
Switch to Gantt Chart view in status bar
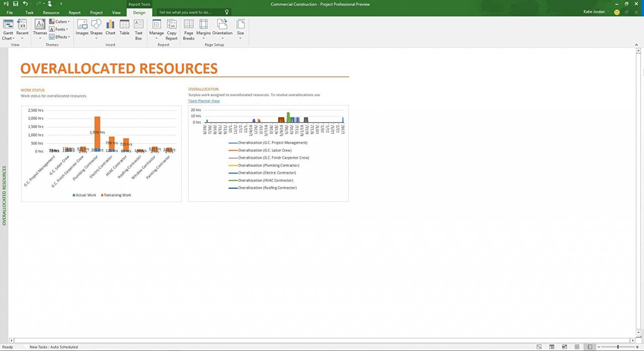[x=539, y=347]
